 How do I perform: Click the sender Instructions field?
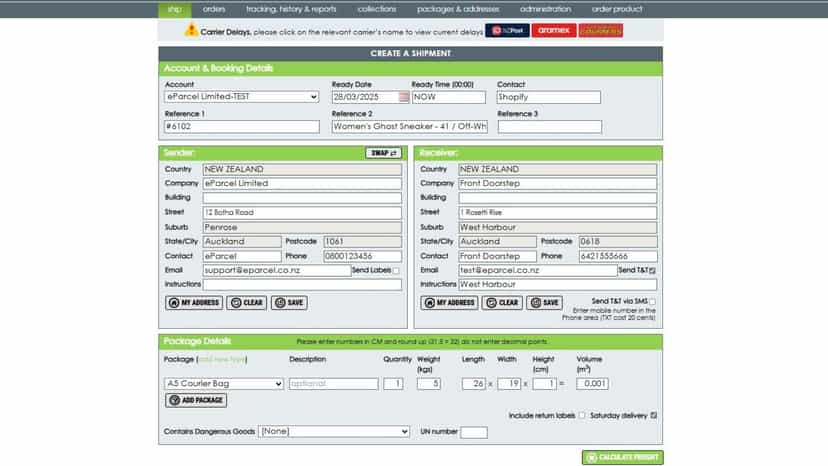pos(302,284)
